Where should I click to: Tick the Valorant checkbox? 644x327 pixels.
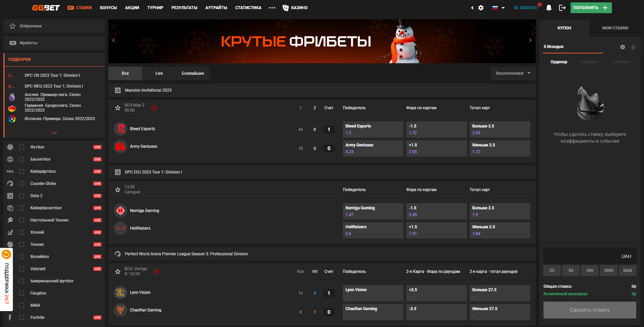22,269
